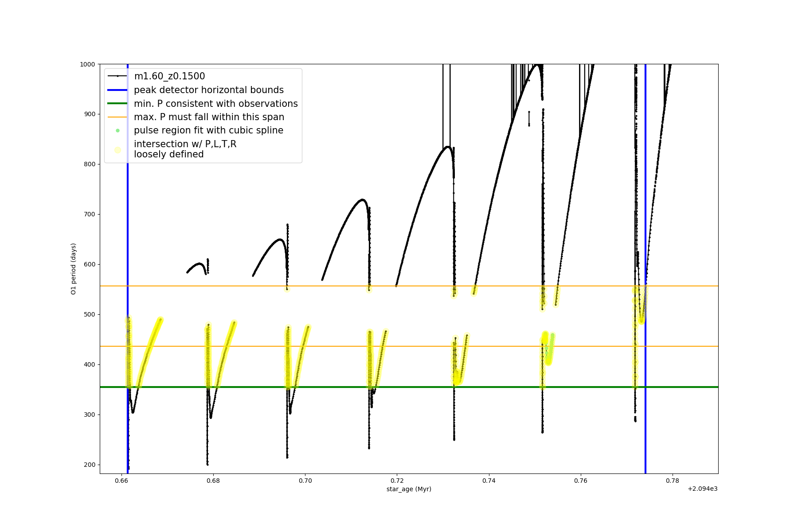The height and width of the screenshot is (532, 798).
Task: Click the light green dot marker in legend
Action: 117,130
